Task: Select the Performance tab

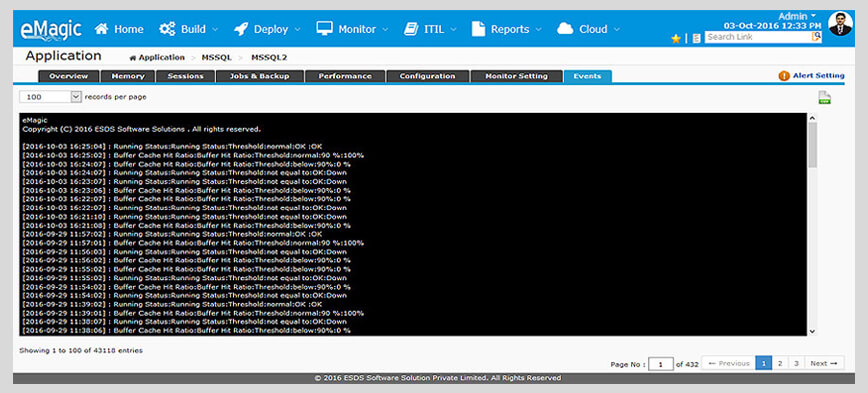Action: [345, 76]
